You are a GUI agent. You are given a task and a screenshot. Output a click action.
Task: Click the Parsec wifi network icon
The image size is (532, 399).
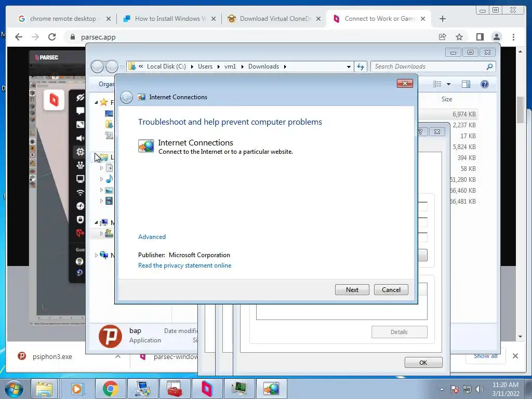coord(80,192)
